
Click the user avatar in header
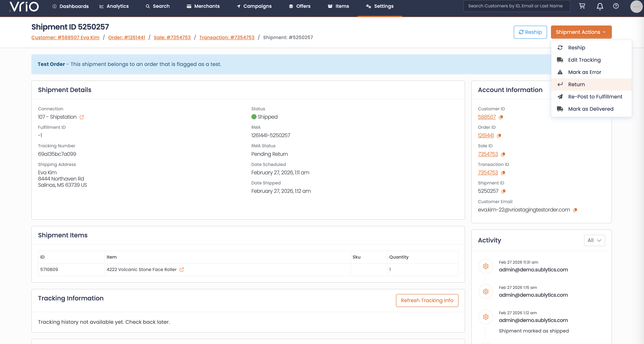[x=636, y=6]
